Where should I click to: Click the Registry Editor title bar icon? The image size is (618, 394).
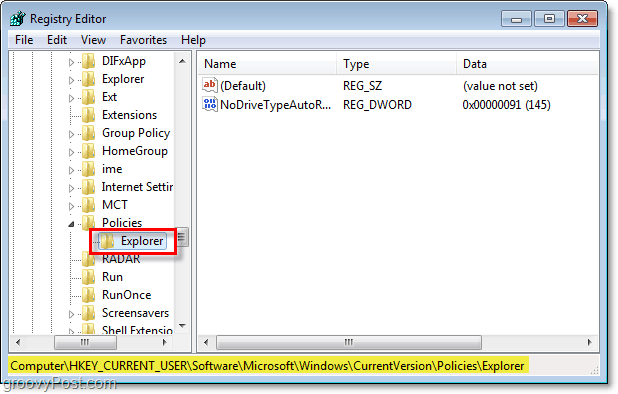tap(18, 19)
